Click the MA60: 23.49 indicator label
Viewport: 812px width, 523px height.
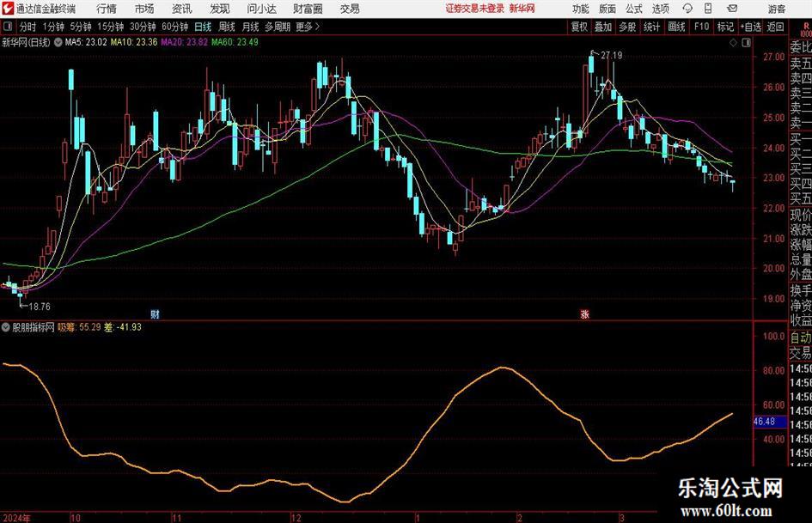[235, 42]
